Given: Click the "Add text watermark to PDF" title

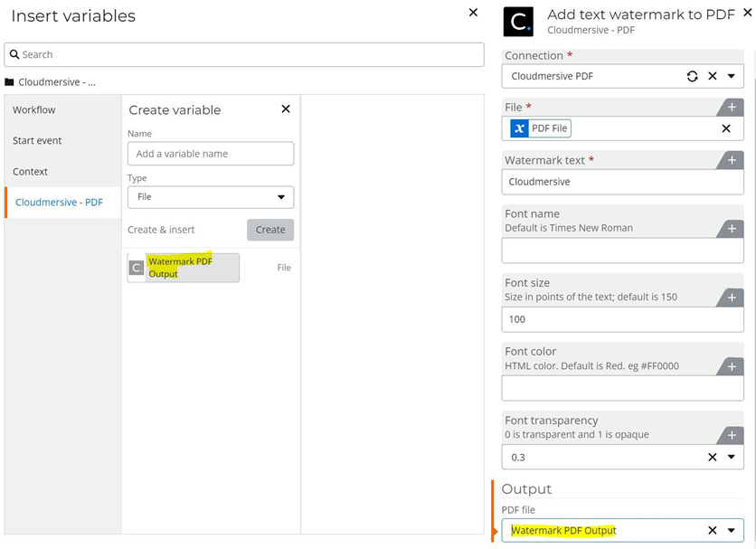Looking at the screenshot, I should pos(641,14).
